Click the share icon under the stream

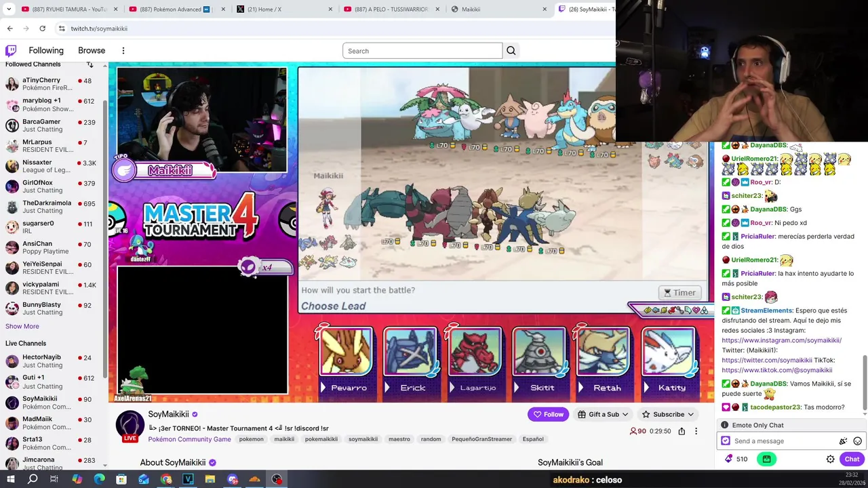click(682, 431)
